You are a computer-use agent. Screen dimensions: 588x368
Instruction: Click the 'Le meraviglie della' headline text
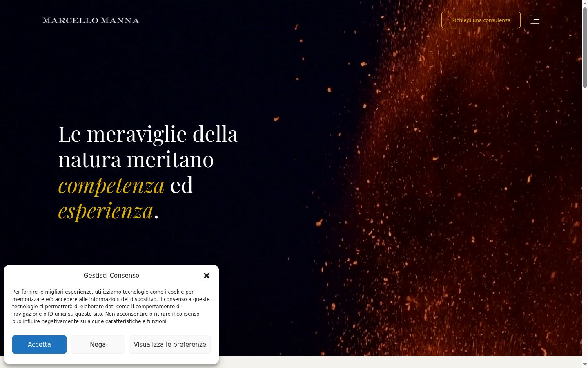pos(148,134)
